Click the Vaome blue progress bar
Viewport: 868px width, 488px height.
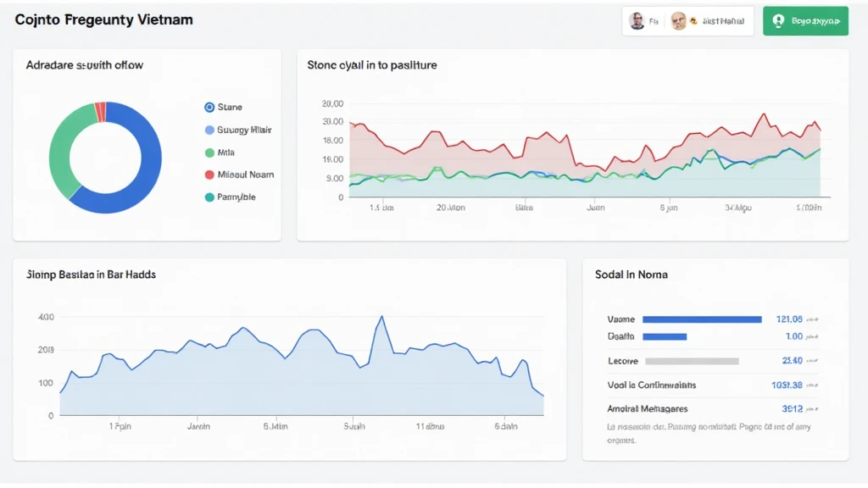(x=702, y=319)
